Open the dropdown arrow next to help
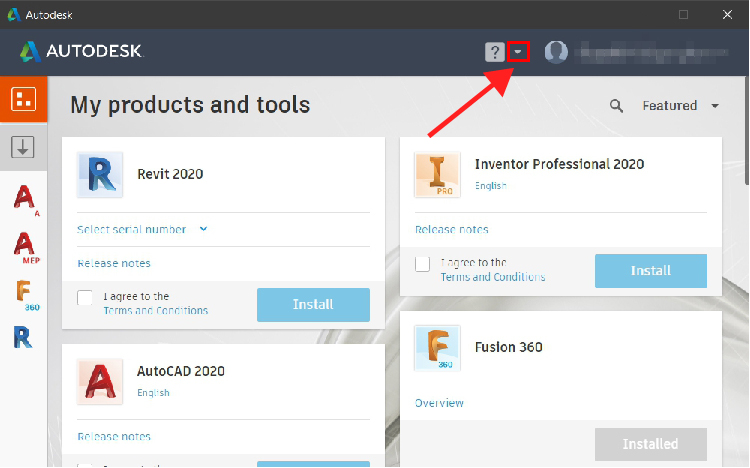This screenshot has width=750, height=468. pyautogui.click(x=518, y=52)
